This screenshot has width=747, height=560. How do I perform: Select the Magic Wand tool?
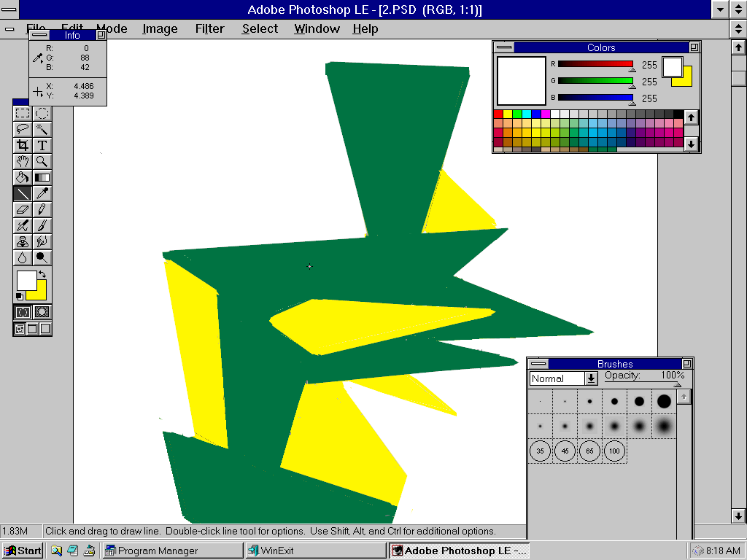pyautogui.click(x=42, y=129)
